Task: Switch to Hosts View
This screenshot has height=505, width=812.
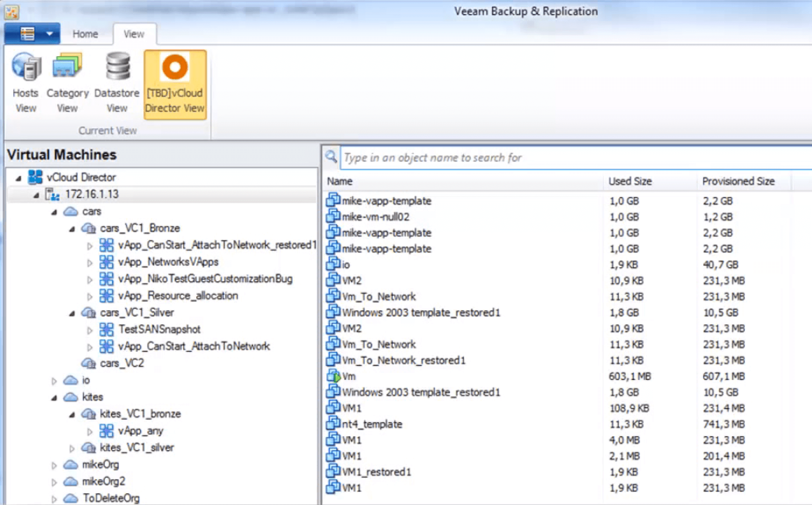Action: tap(26, 84)
